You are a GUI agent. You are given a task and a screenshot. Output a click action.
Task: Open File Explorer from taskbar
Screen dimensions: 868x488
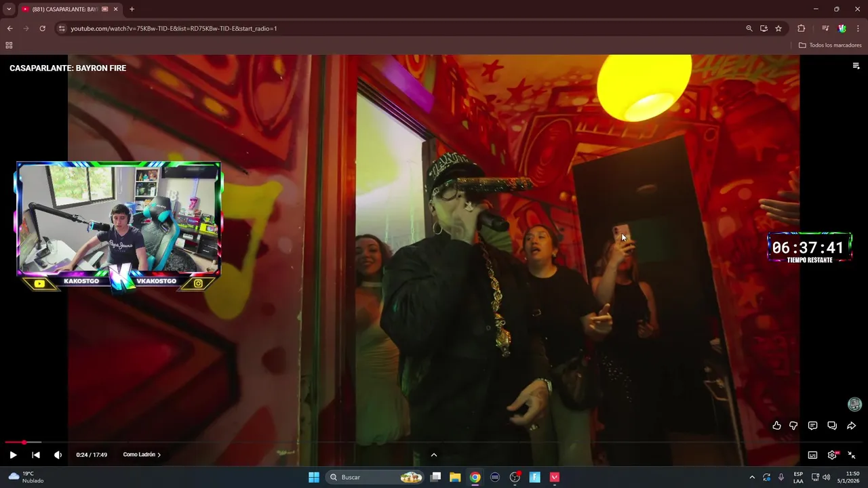(455, 477)
